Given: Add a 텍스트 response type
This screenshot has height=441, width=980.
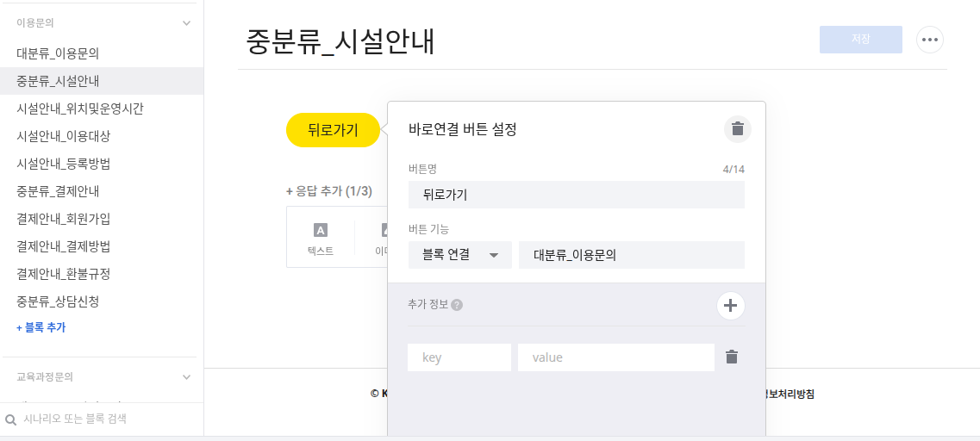Looking at the screenshot, I should click(321, 239).
